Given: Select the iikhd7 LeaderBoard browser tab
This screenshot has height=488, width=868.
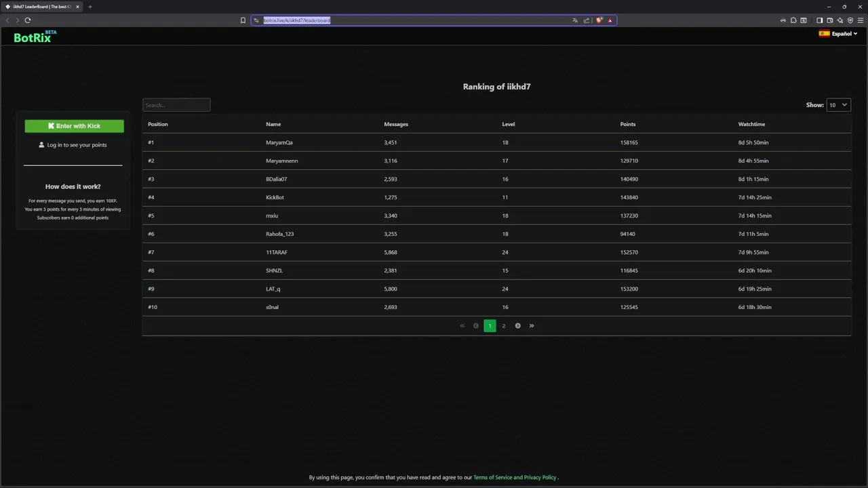Looking at the screenshot, I should click(42, 7).
